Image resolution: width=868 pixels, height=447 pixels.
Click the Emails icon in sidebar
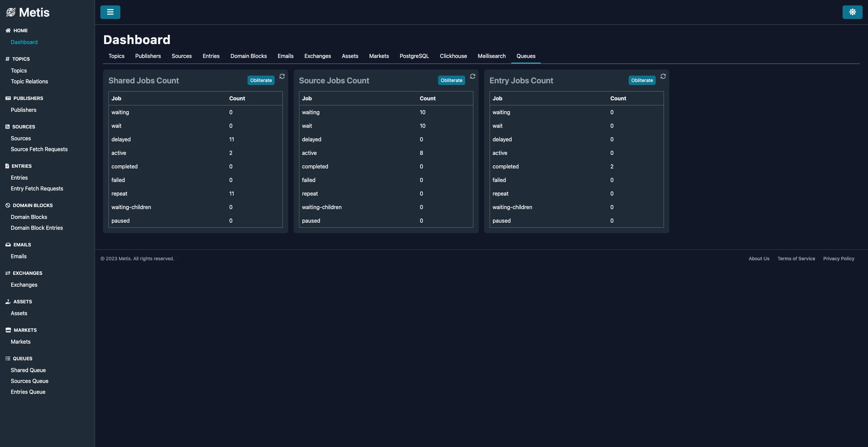tap(7, 244)
